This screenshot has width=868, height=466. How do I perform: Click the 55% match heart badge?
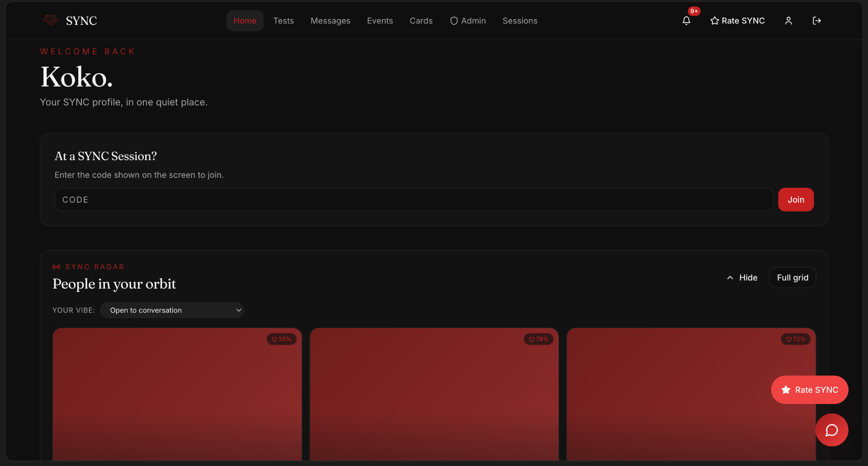(282, 339)
